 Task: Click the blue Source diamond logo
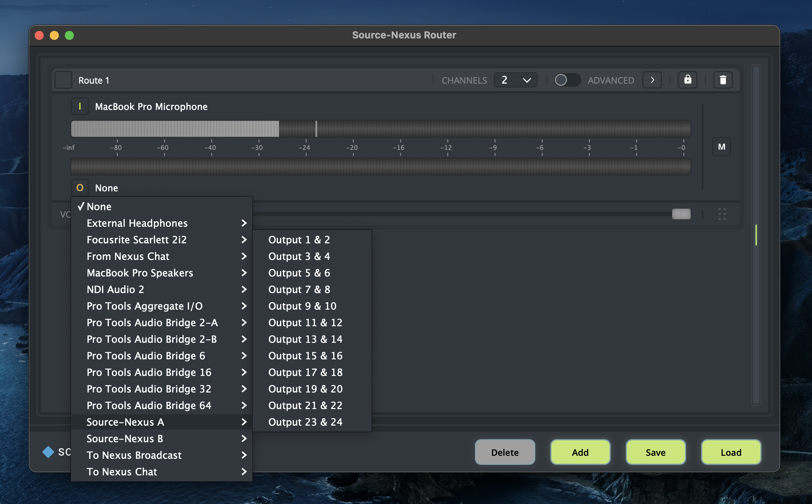[x=48, y=452]
